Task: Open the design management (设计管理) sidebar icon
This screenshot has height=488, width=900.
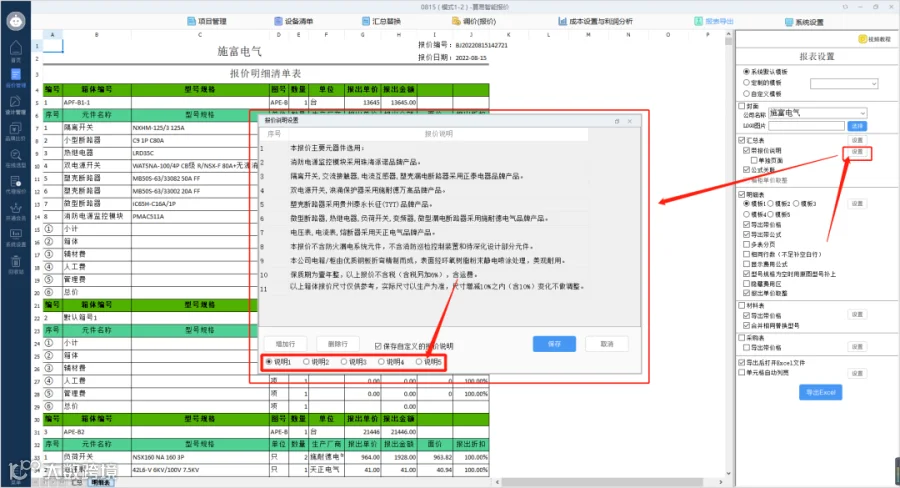Action: pos(15,102)
